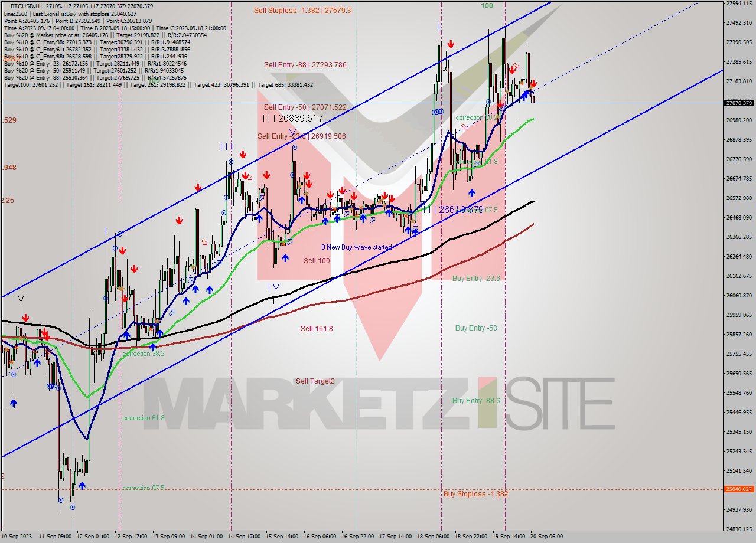Click the 'Buy Entry -88.6' label

[476, 401]
